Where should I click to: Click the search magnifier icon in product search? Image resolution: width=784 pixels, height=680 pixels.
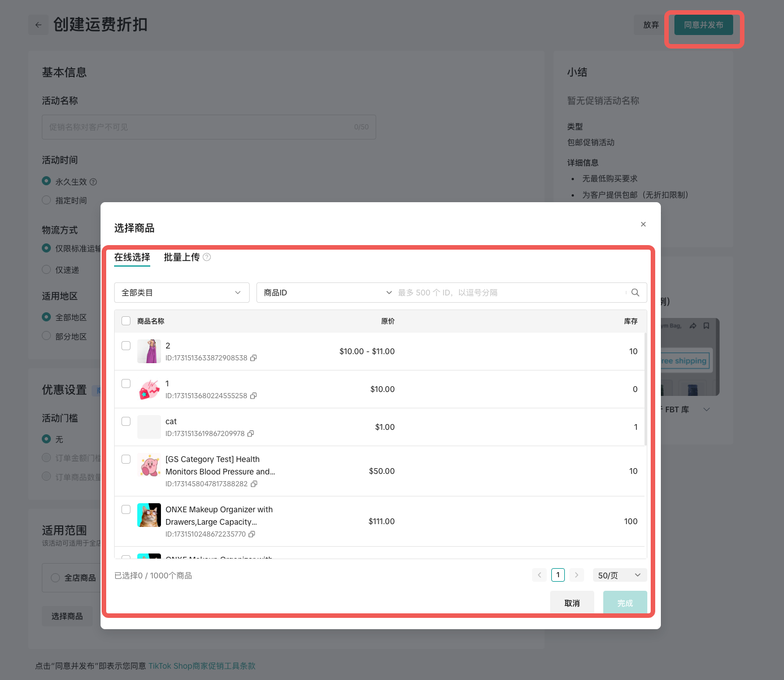tap(635, 293)
